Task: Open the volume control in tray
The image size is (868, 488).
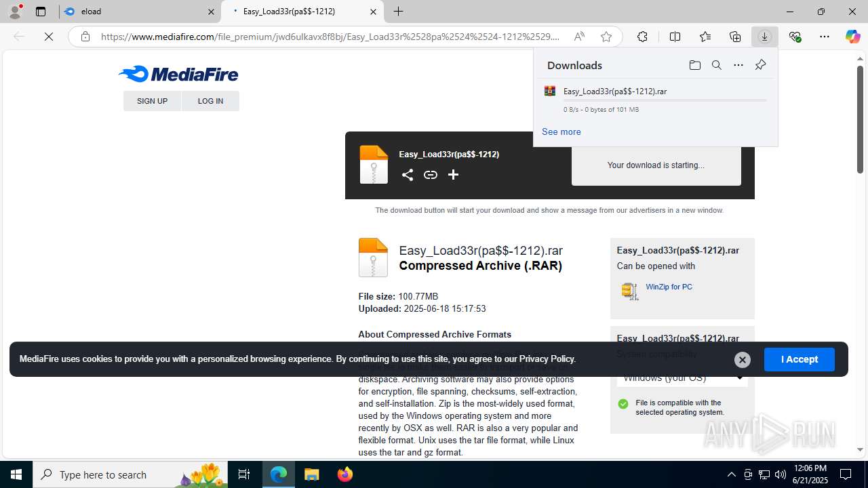Action: pyautogui.click(x=781, y=474)
